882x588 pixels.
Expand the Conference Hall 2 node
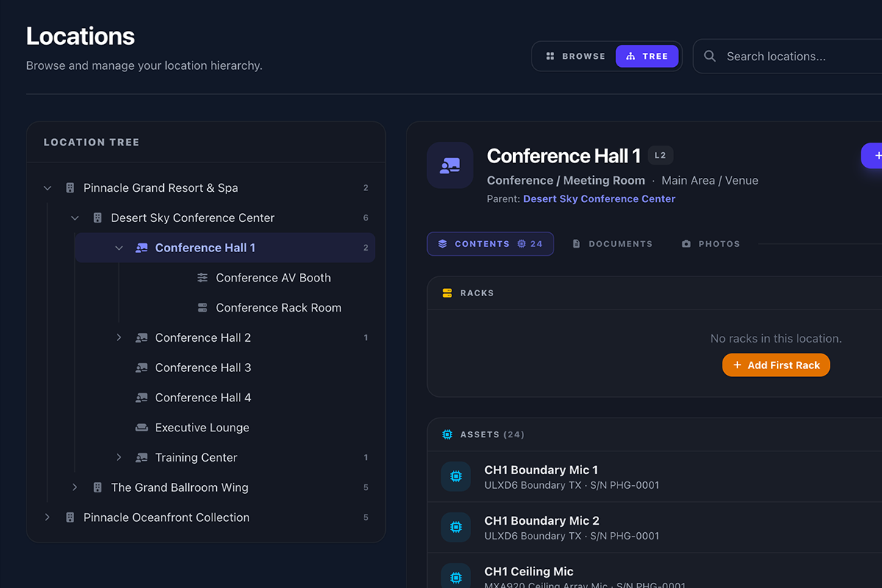119,338
